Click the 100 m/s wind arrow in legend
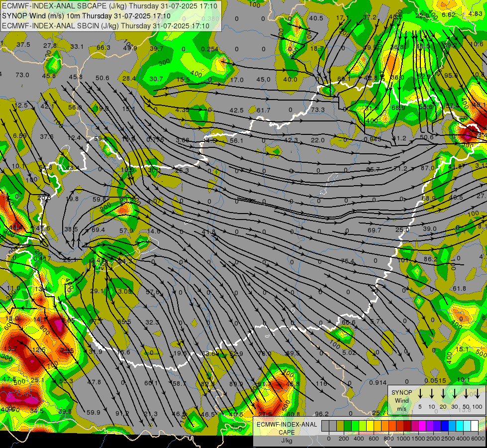The width and height of the screenshot is (487, 448). pyautogui.click(x=478, y=394)
